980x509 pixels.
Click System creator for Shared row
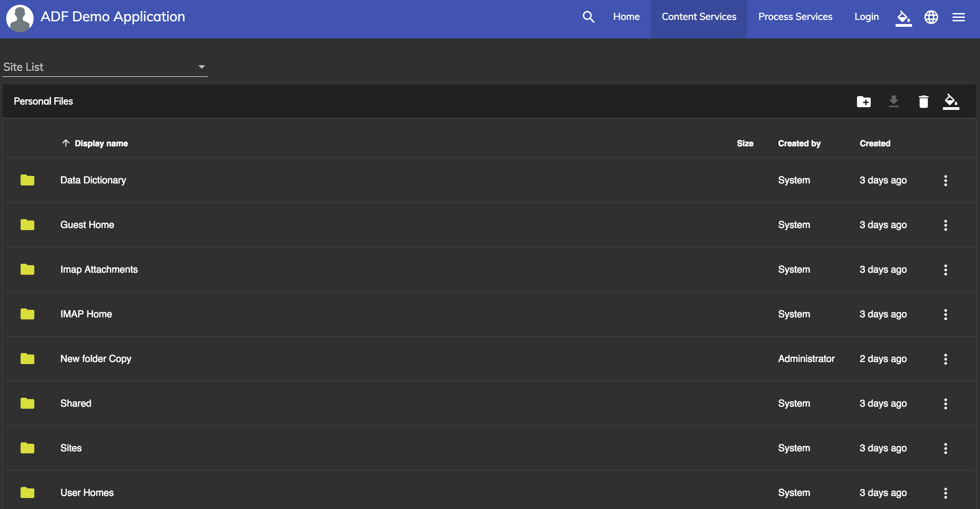794,403
